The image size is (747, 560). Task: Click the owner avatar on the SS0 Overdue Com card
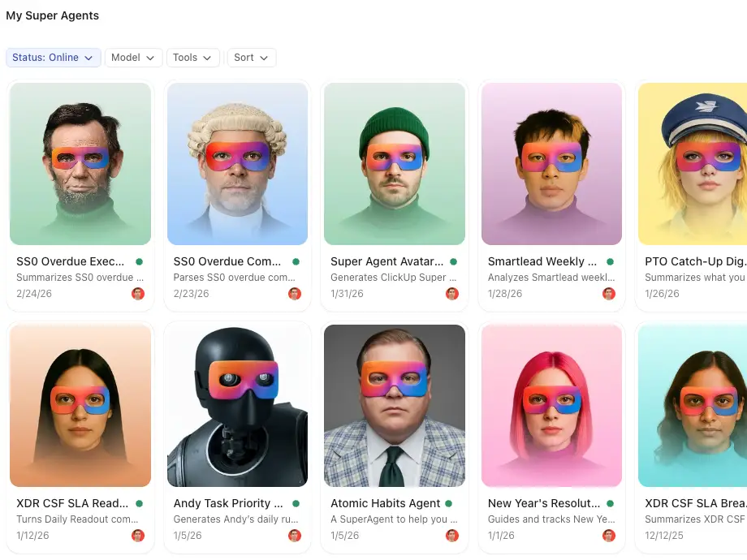[x=295, y=294]
